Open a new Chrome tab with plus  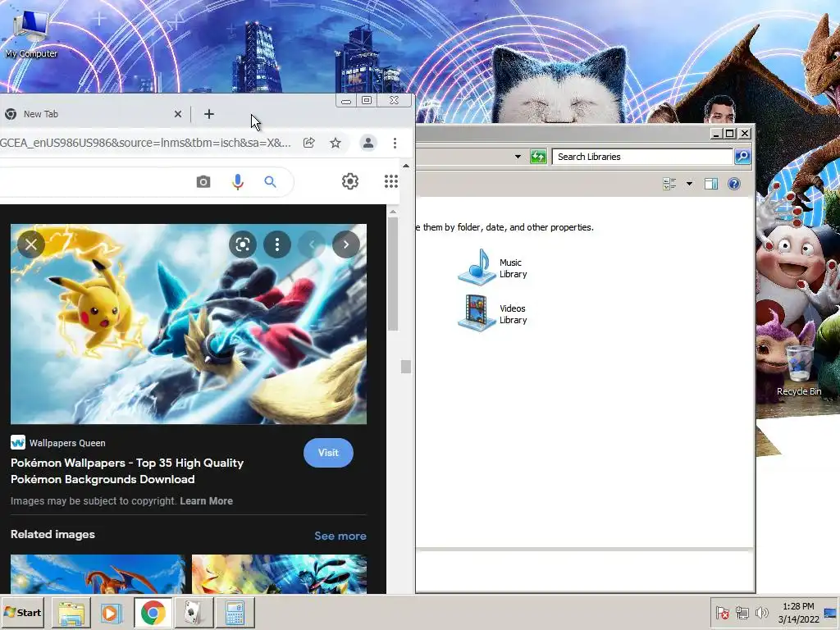point(209,114)
